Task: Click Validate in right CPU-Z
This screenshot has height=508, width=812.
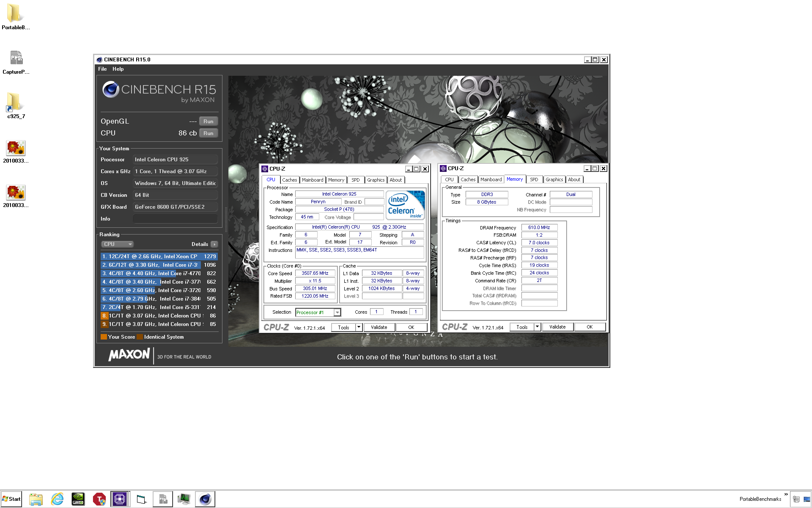Action: tap(557, 327)
